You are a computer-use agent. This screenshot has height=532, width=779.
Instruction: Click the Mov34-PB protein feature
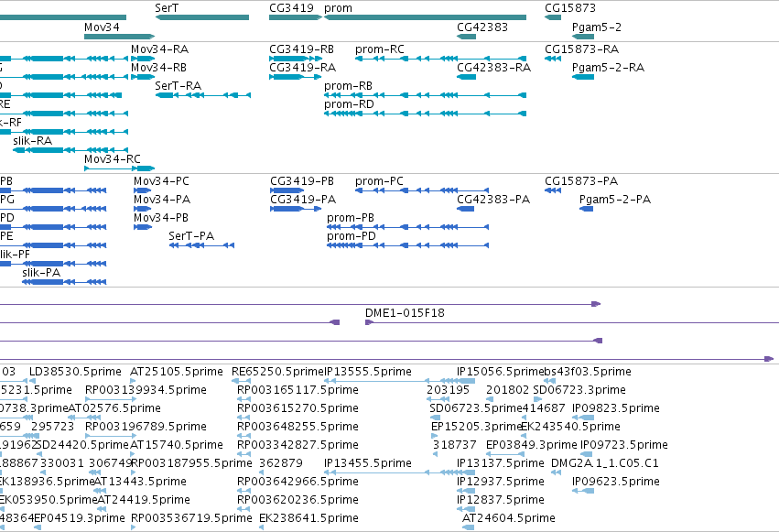tap(143, 227)
